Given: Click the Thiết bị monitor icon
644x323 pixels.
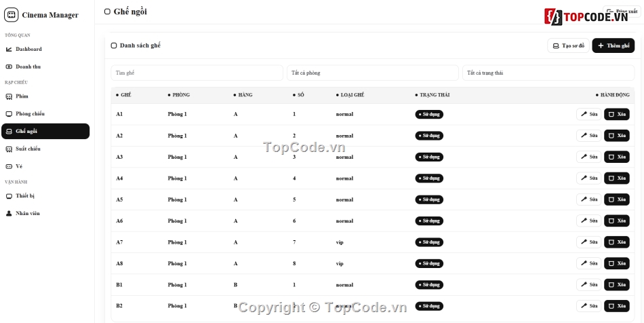Looking at the screenshot, I should 9,196.
